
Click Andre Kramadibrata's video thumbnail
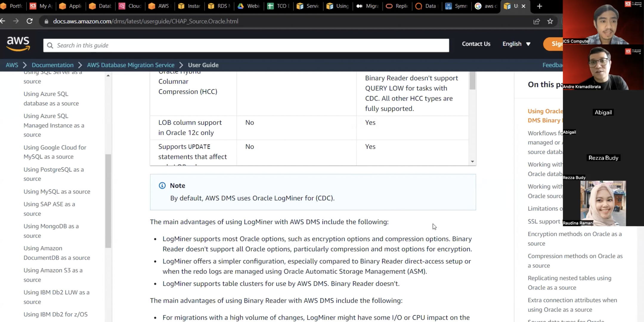pos(603,68)
